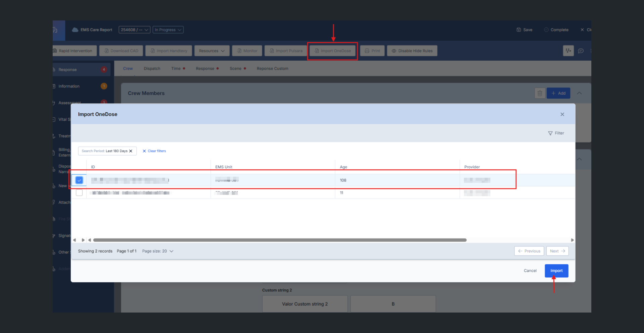Click the Clear filters link

pos(154,151)
